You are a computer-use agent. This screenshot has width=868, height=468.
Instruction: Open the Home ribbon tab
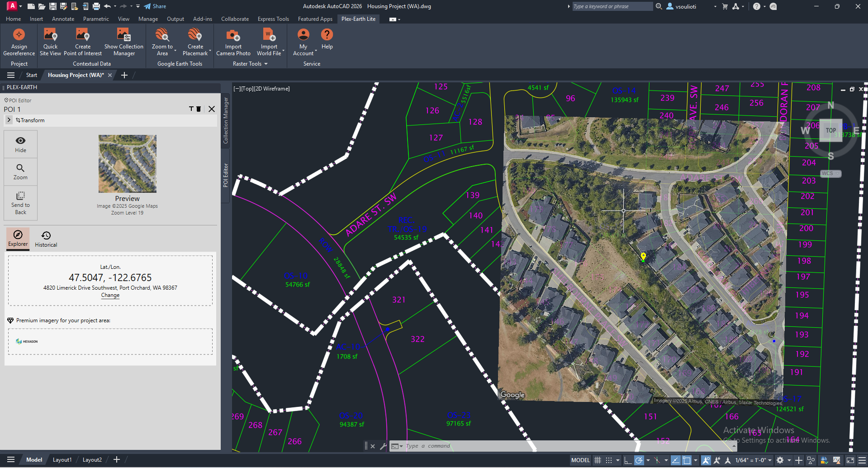coord(13,19)
